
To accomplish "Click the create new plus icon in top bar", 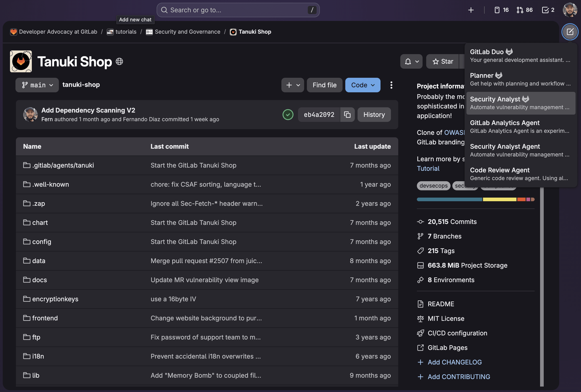I will (471, 10).
